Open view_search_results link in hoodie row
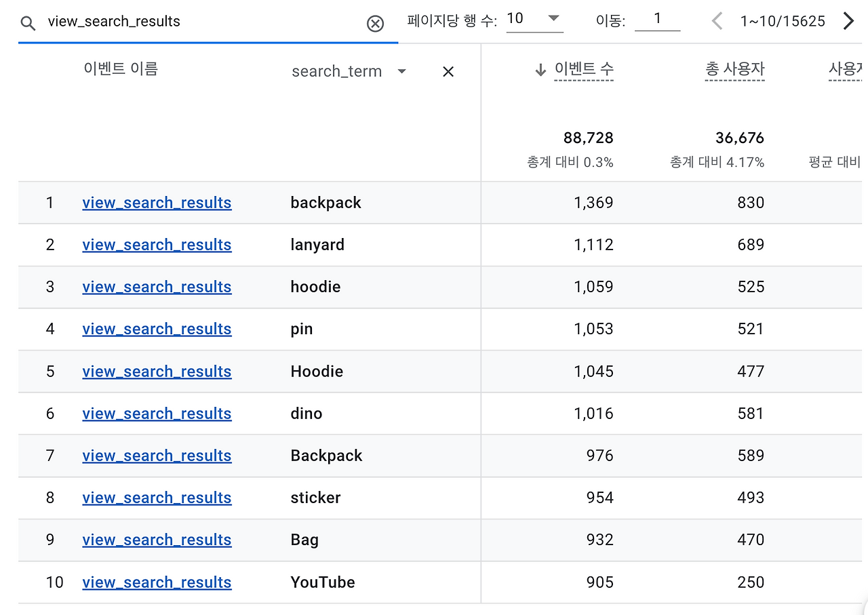 [157, 287]
